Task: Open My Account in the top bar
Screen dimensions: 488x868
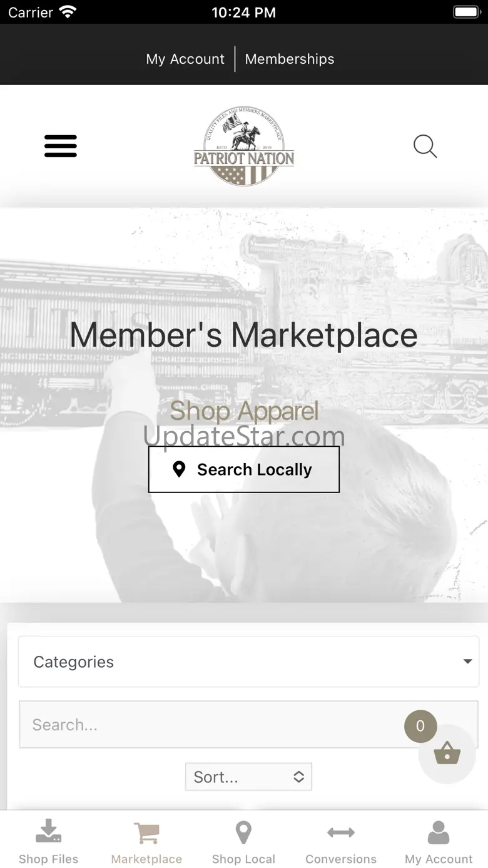Action: (185, 59)
